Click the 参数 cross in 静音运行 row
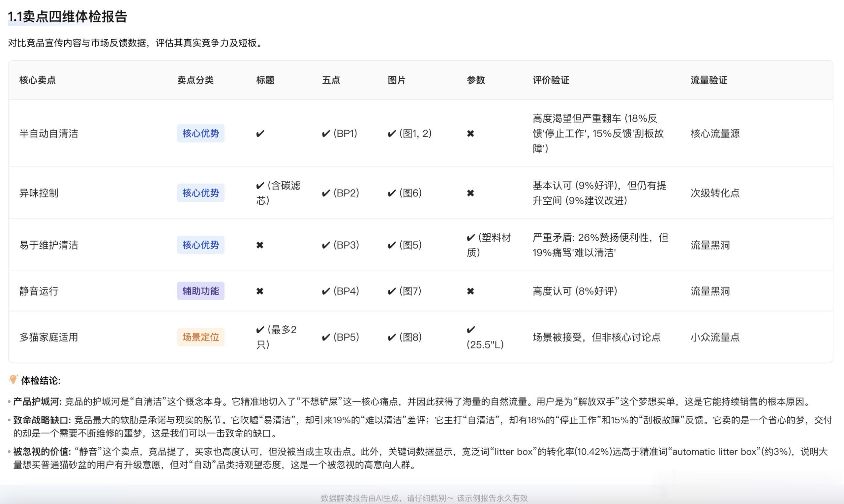The width and height of the screenshot is (844, 504). pyautogui.click(x=470, y=291)
